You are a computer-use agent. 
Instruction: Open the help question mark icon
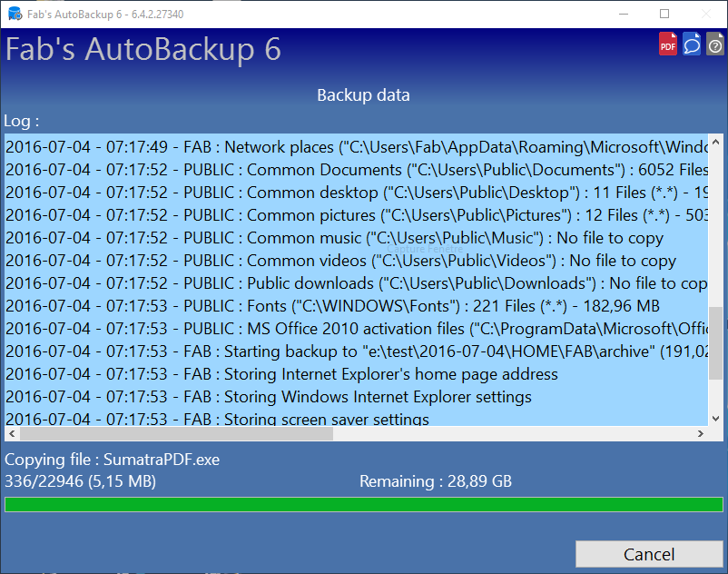point(715,45)
